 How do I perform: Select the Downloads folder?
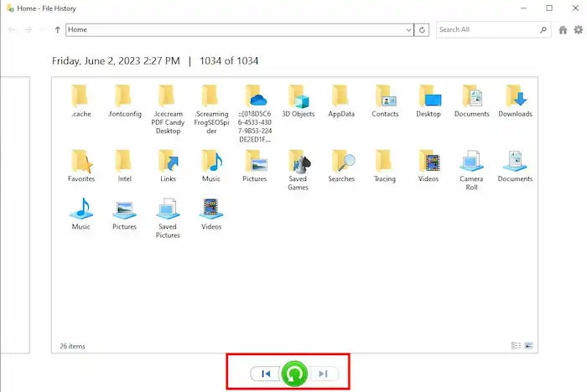(515, 101)
